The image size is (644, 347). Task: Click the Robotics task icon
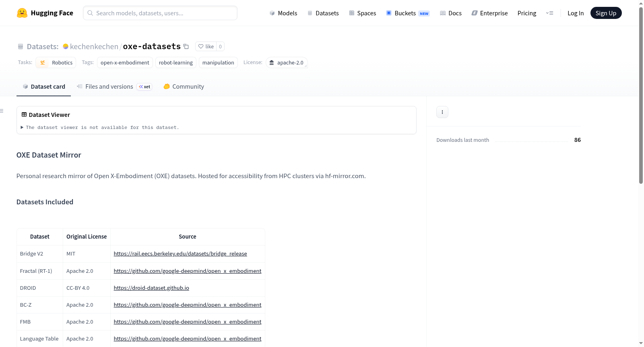pos(43,62)
